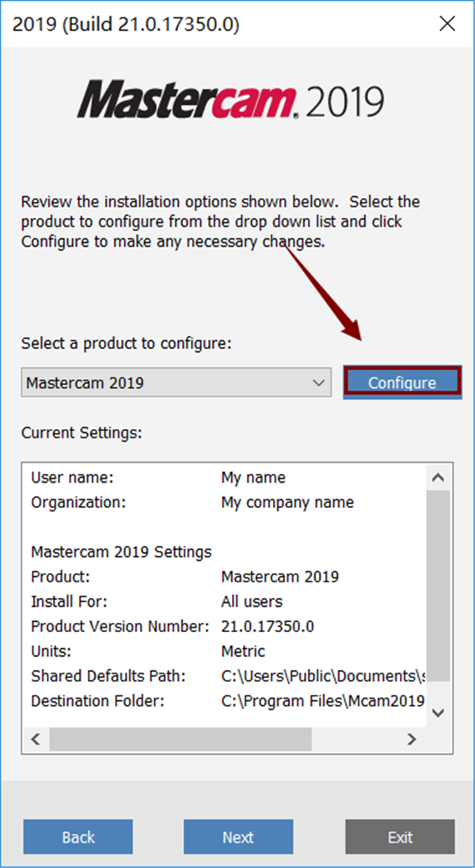Click the 'All users' Install For value
Viewport: 475px width, 868px height.
252,601
